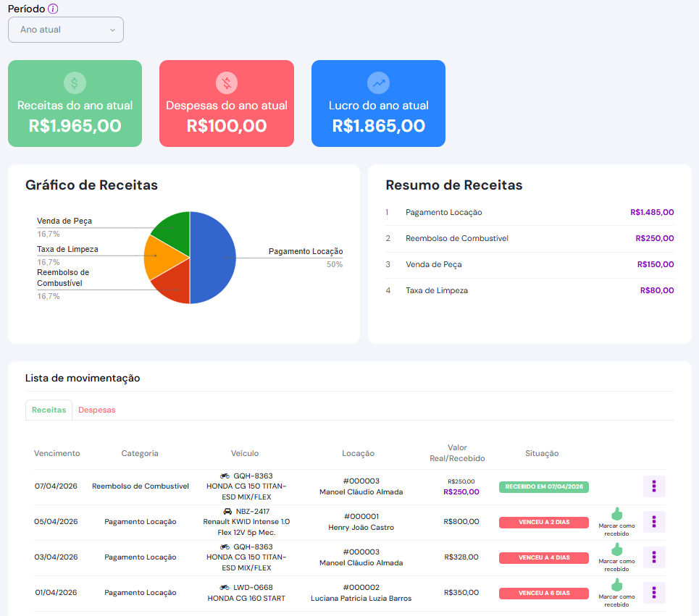The image size is (699, 616).
Task: Click the RECEBIDO EM 07/04/2026 status badge
Action: 544,487
